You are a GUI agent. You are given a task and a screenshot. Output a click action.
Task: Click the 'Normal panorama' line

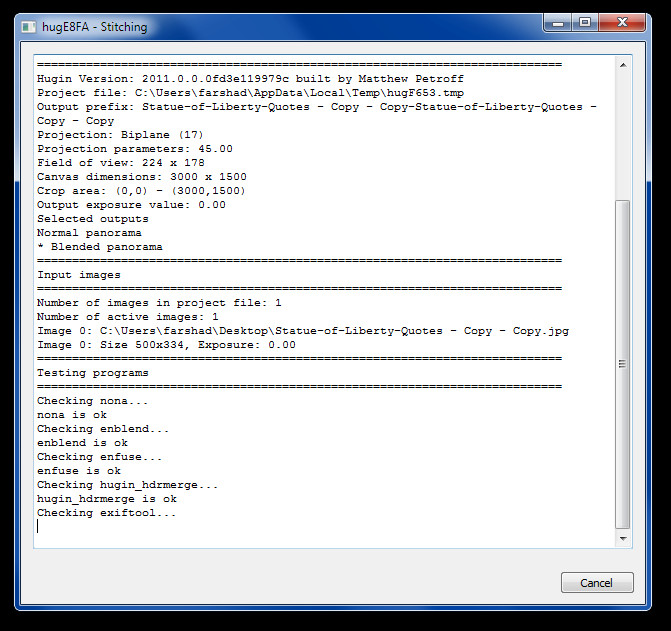89,233
